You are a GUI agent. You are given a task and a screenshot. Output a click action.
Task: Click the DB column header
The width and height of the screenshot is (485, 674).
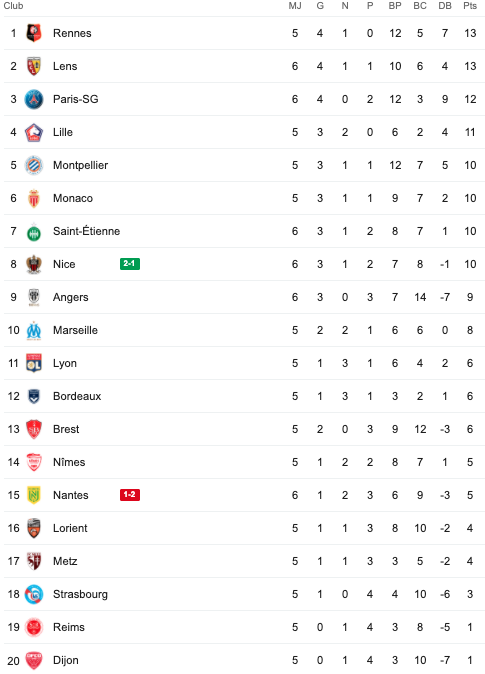[445, 6]
